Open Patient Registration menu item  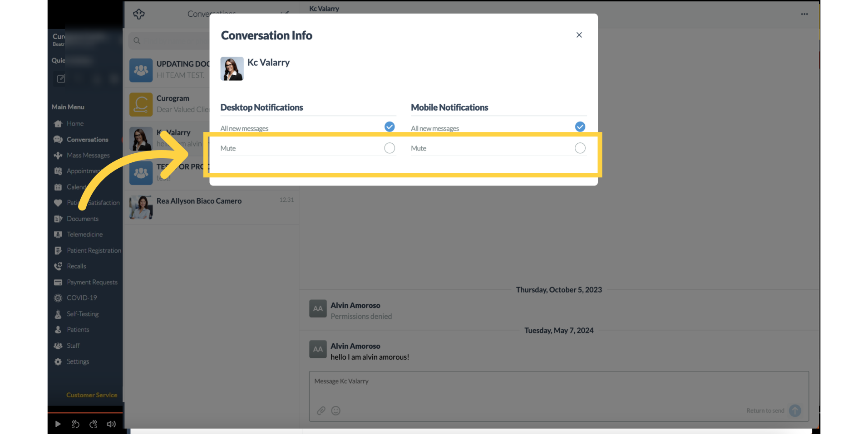pos(94,250)
